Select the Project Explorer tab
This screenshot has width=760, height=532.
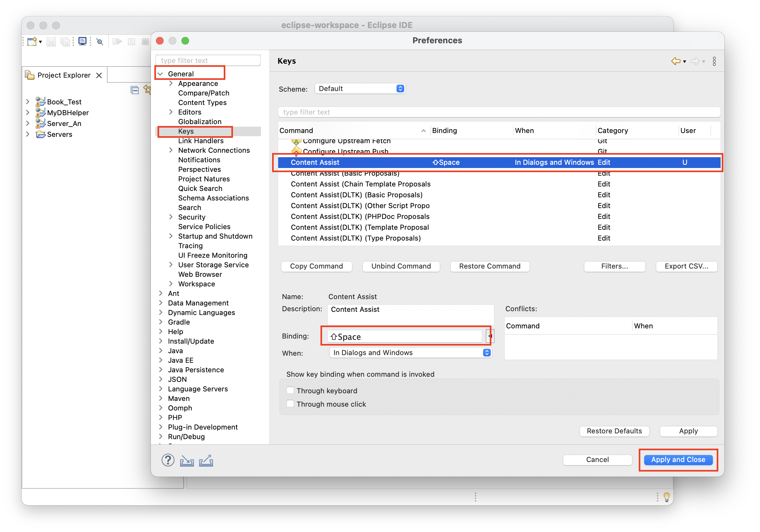[x=64, y=75]
